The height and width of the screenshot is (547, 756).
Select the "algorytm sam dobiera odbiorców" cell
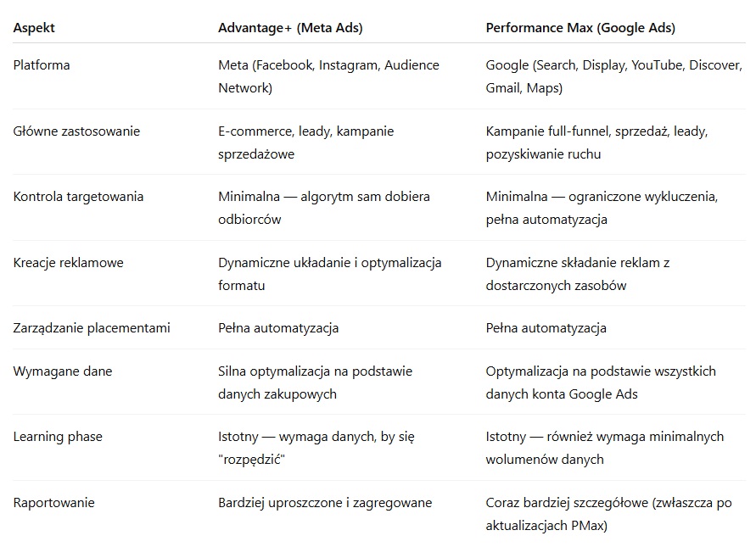tap(323, 208)
